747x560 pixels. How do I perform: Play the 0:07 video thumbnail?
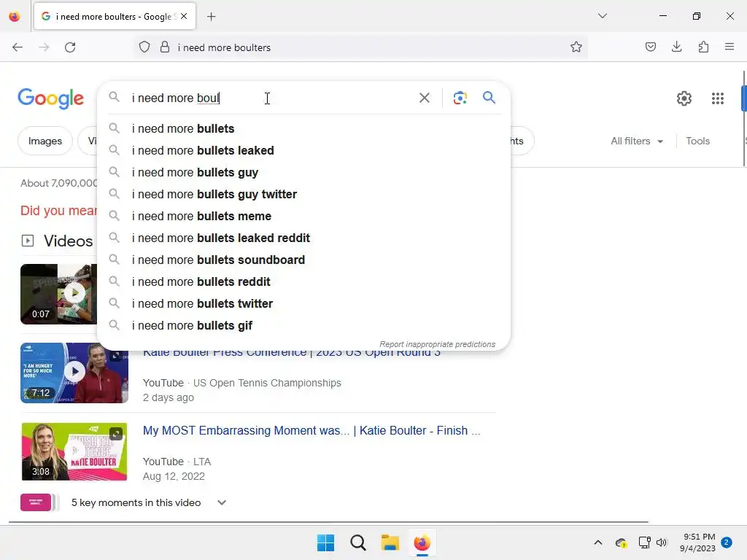tap(58, 294)
